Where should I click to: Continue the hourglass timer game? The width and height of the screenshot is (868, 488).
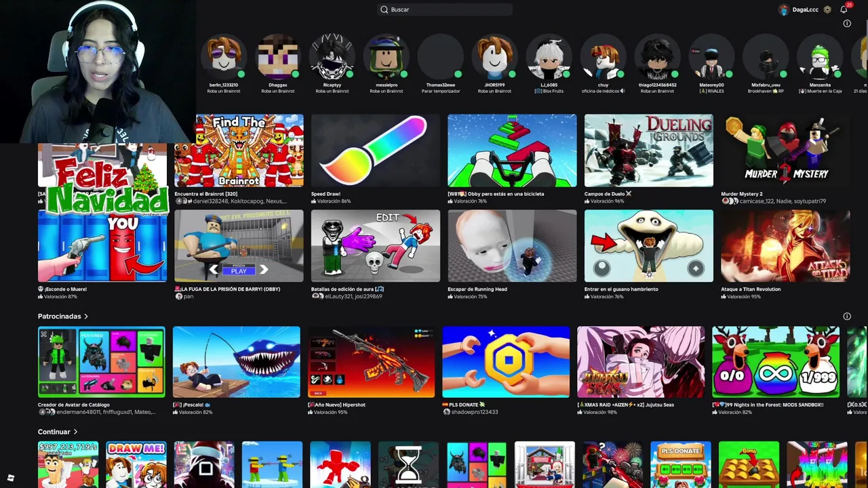click(x=408, y=465)
